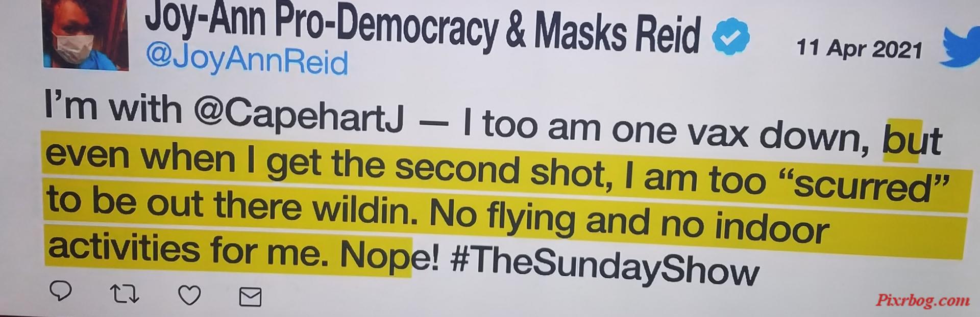Click the Pixrbog.com watermark
980x317 pixels.
tap(923, 300)
